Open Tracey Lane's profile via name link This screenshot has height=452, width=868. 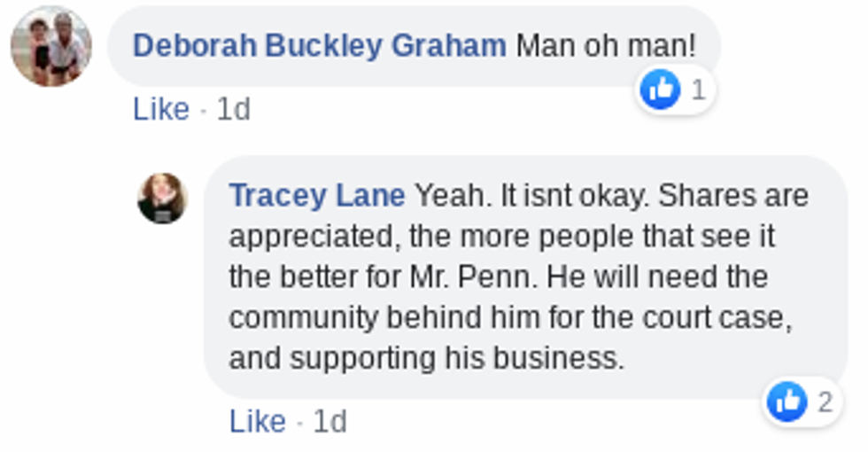pos(316,195)
